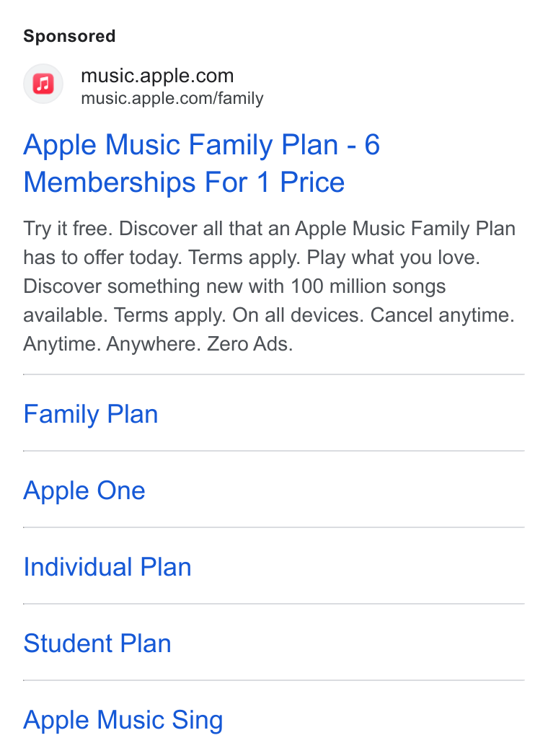Screen dimensions: 548x756
Task: Click the "Zero Ads" text
Action: click(x=249, y=344)
